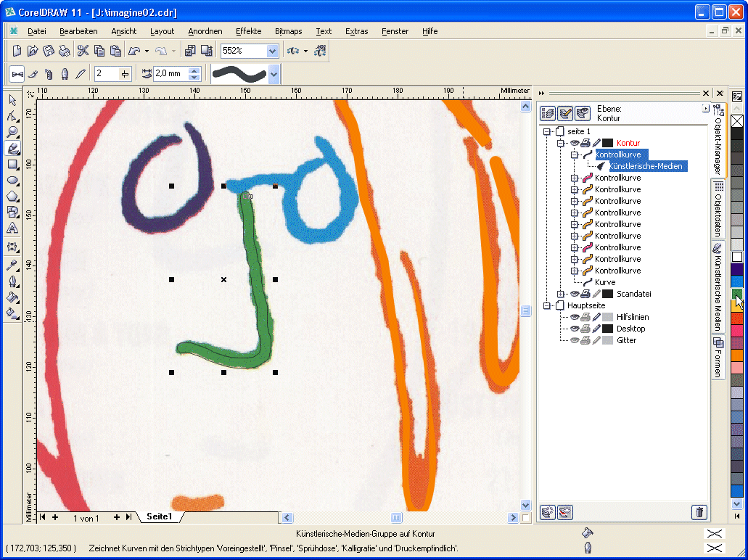
Task: Select the Shape tool in the toolbox
Action: (x=12, y=116)
